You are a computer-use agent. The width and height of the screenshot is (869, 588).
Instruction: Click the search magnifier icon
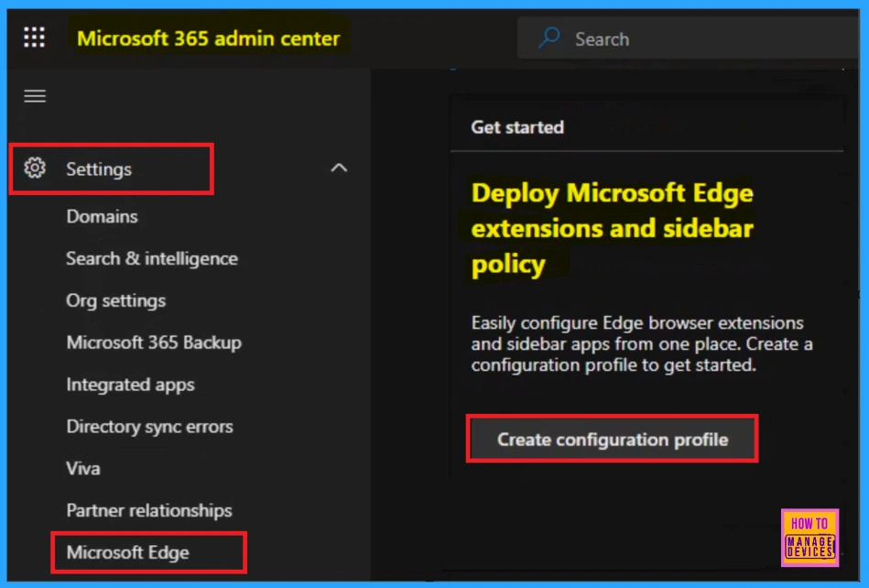click(x=549, y=38)
